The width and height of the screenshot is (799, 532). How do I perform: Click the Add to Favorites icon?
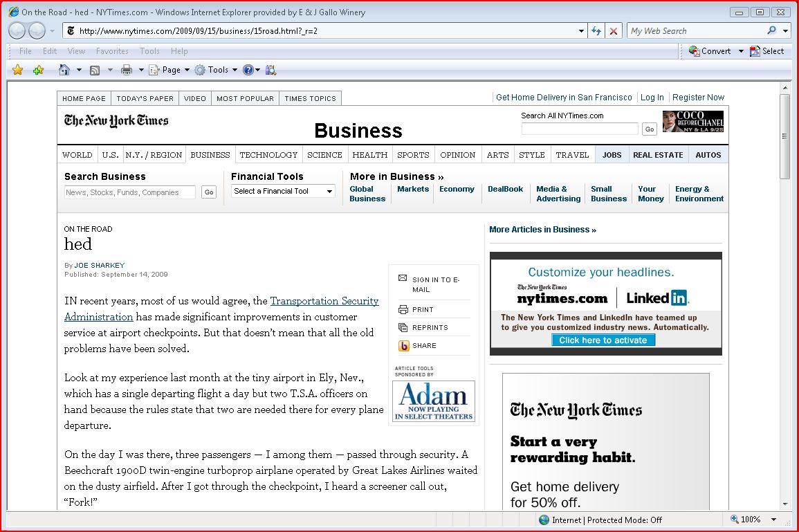38,70
